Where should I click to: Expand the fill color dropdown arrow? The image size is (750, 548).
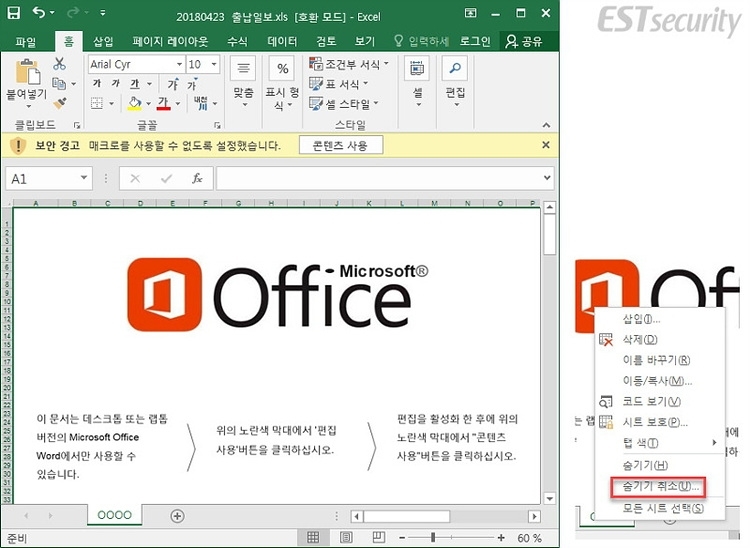point(148,103)
